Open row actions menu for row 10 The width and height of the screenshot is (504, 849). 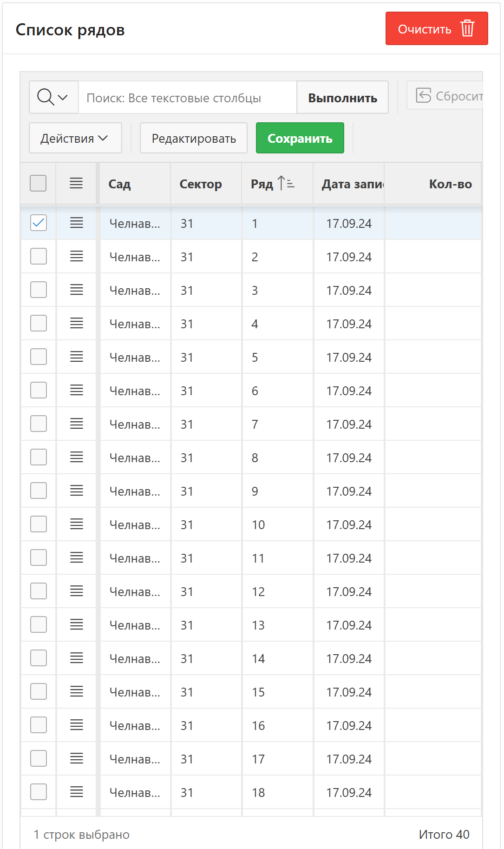(x=77, y=524)
